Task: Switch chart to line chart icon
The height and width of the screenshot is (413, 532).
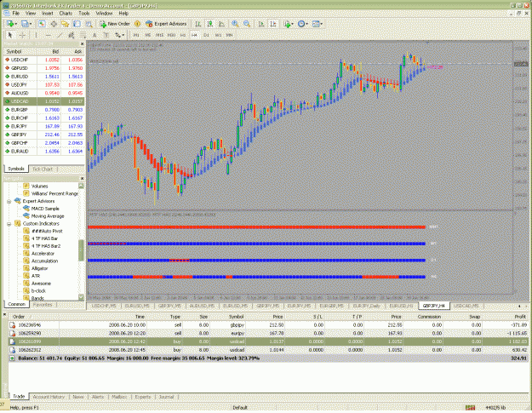Action: (x=221, y=24)
